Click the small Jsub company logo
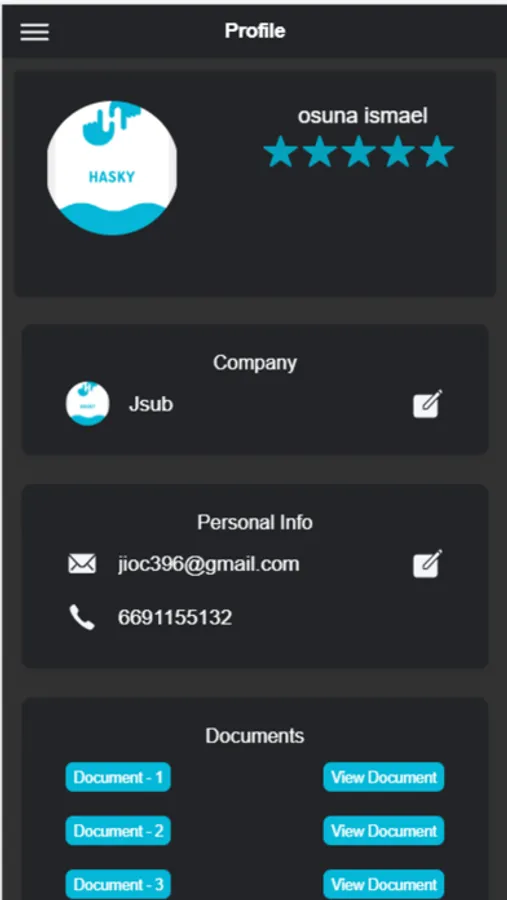 (87, 404)
